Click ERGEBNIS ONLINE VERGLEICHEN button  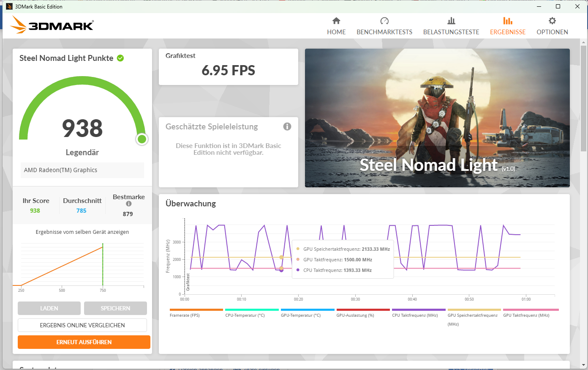pyautogui.click(x=82, y=325)
